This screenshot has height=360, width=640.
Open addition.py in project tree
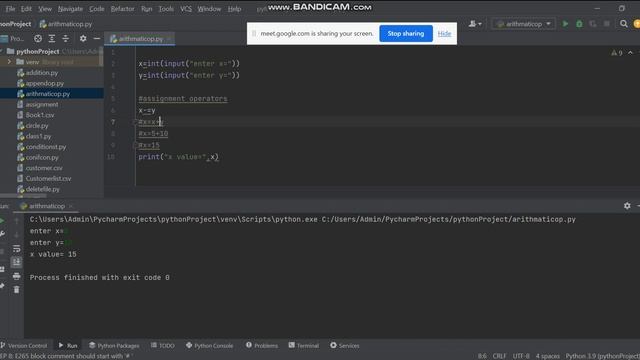tap(42, 73)
